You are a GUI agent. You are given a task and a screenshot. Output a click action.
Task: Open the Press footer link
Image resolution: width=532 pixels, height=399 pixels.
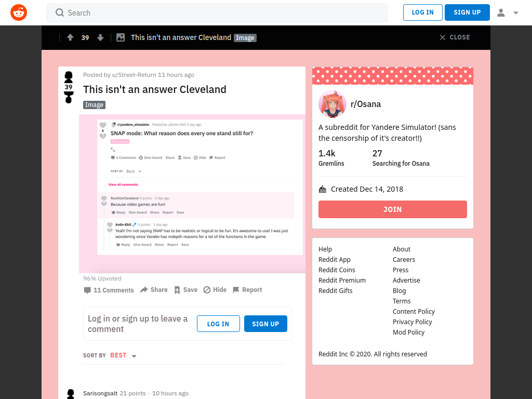click(401, 270)
